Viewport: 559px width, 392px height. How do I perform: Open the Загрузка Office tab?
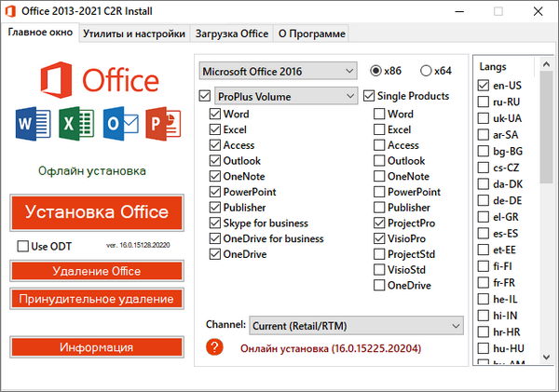231,34
